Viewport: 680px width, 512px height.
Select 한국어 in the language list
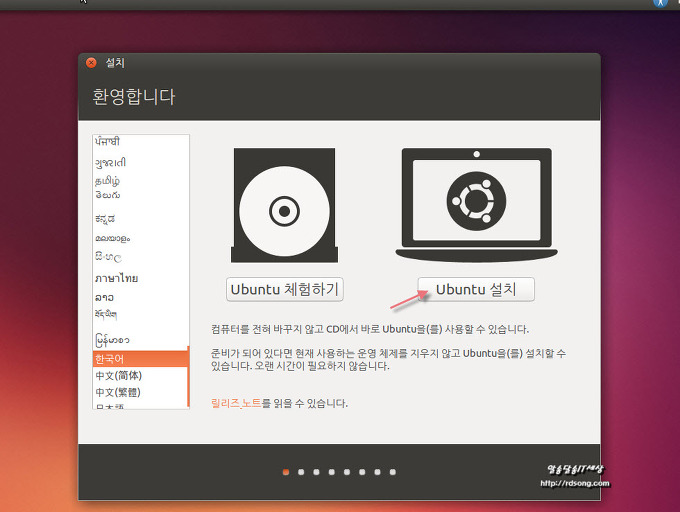(x=110, y=358)
